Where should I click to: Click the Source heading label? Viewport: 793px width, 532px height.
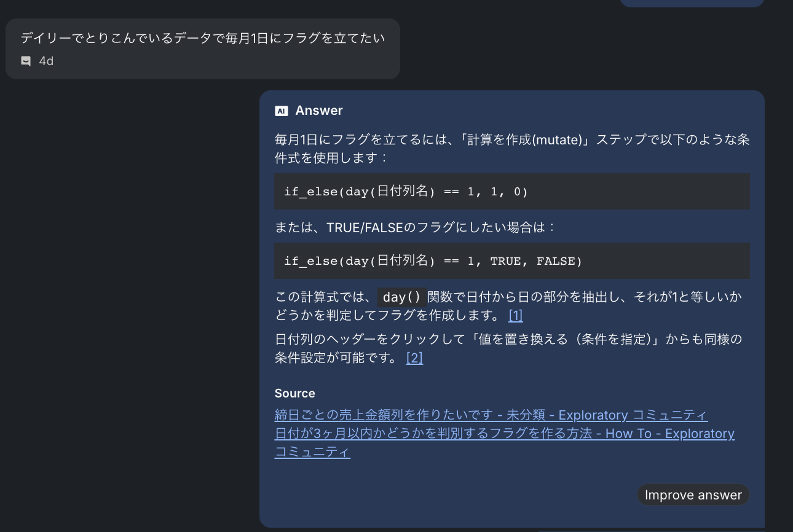tap(294, 393)
